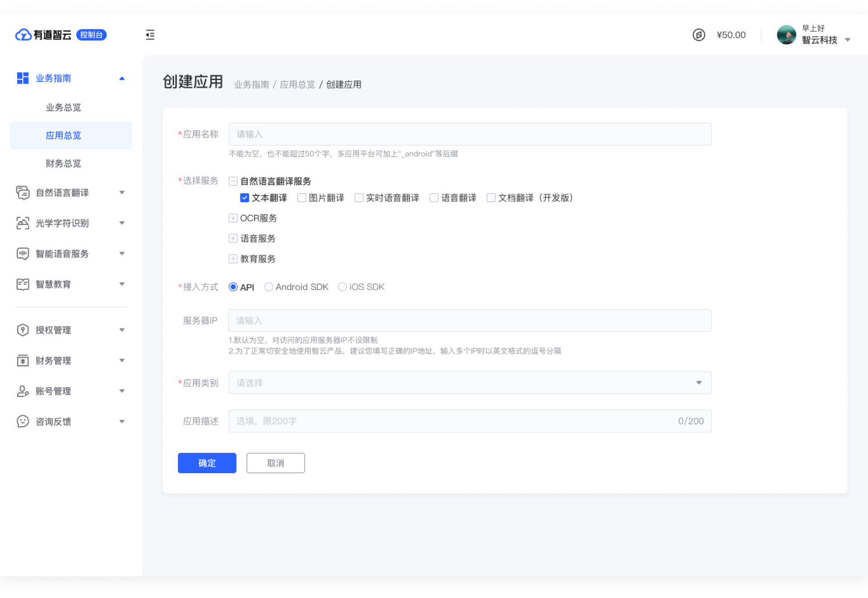Click the 智能语音服务 sidebar icon

(x=23, y=254)
